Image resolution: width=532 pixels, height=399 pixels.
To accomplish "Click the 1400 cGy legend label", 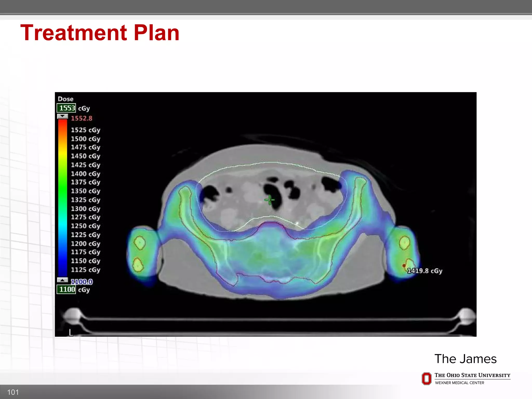I will click(x=85, y=174).
